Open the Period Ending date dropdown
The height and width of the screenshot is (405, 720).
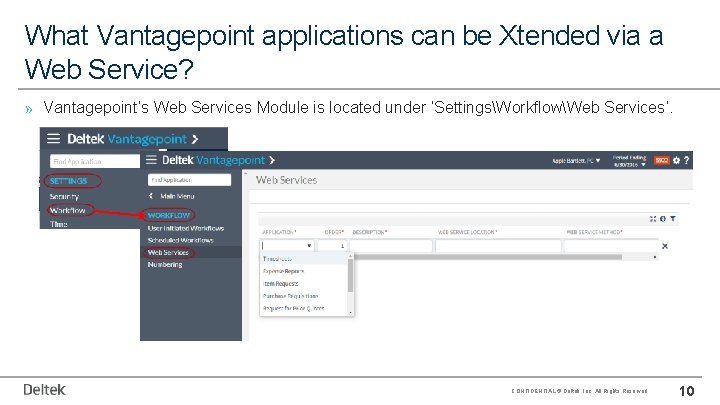point(630,161)
